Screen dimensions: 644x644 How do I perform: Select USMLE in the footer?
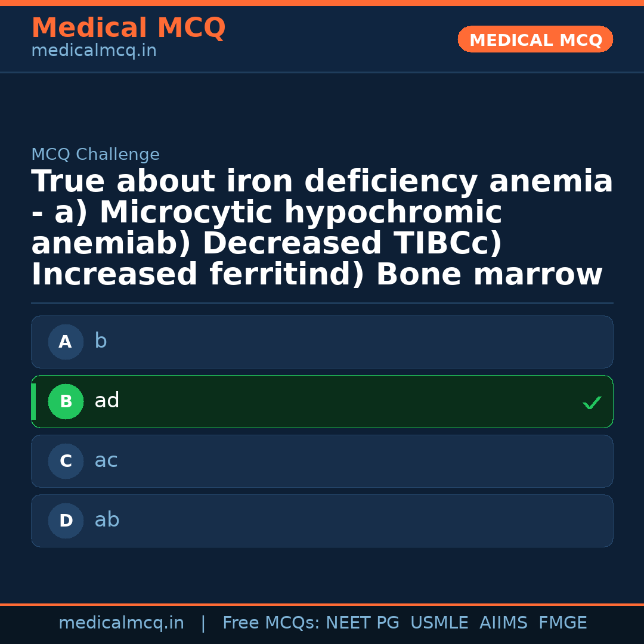[439, 623]
